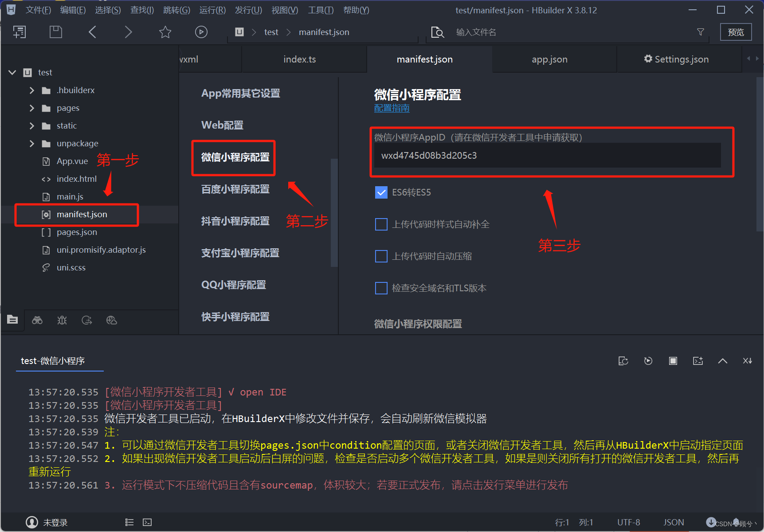Open the 文件(F) menu
The width and height of the screenshot is (764, 532).
tap(38, 10)
